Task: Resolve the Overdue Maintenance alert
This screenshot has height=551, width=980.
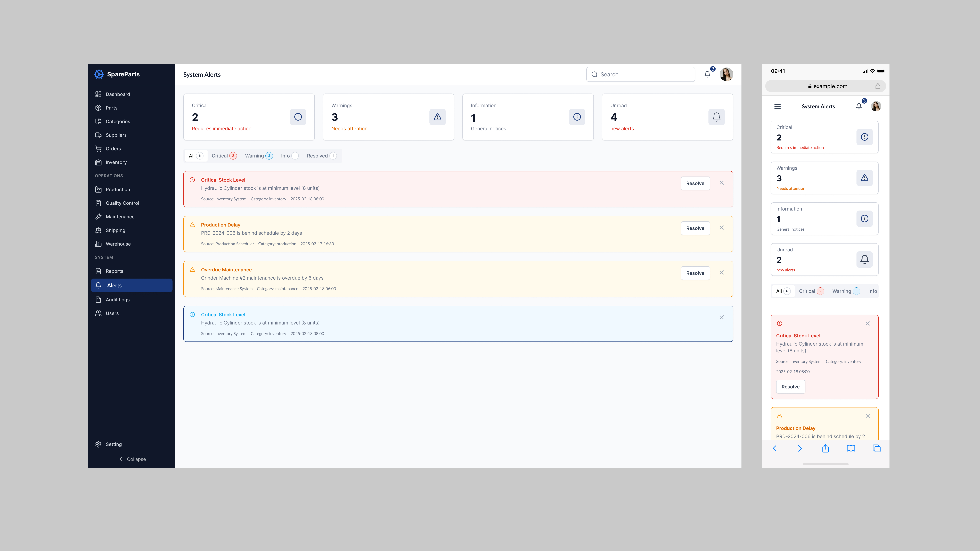Action: [x=695, y=273]
